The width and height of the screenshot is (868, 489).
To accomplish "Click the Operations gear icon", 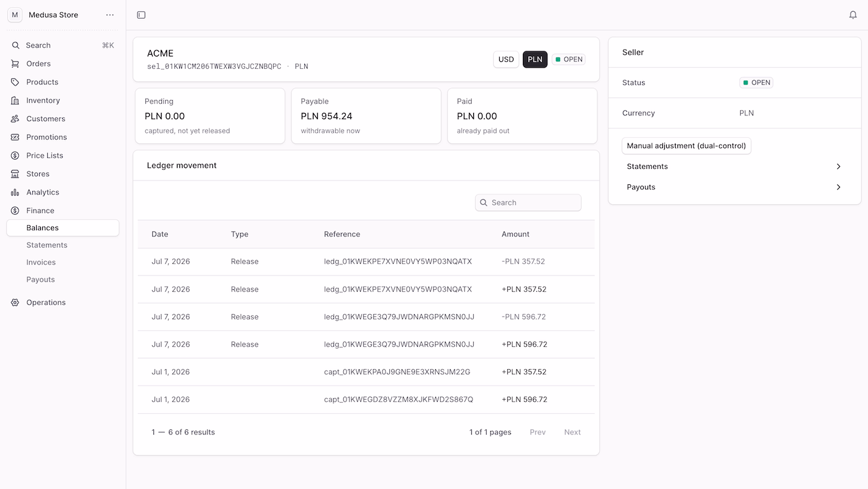I will click(x=15, y=303).
